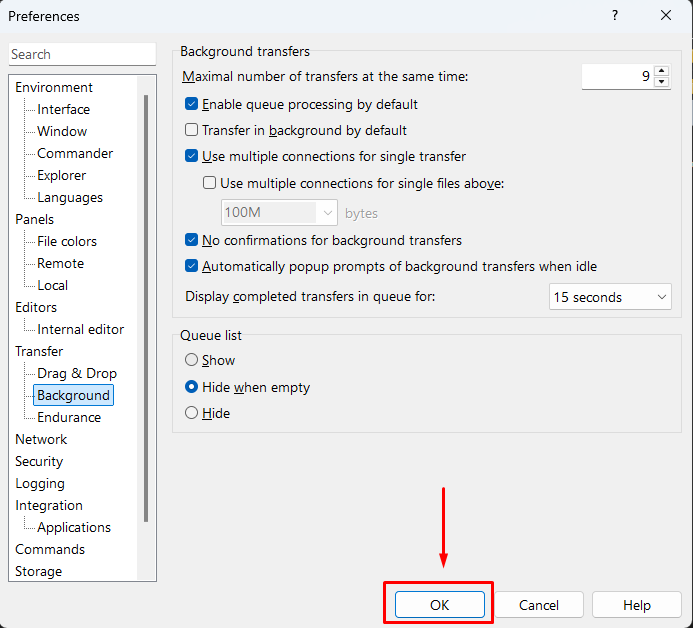
Task: Toggle Enable queue processing by default
Action: click(x=192, y=104)
